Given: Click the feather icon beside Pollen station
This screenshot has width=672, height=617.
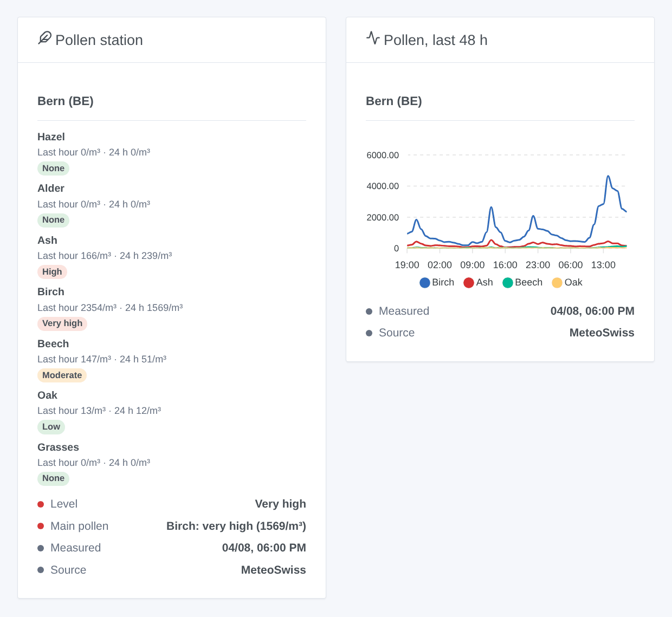Looking at the screenshot, I should tap(44, 38).
